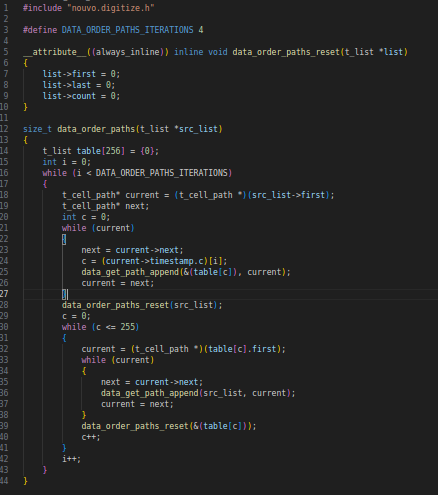Image resolution: width=438 pixels, height=495 pixels.
Task: Click the highlighted opening brace on line 22
Action: coord(64,239)
